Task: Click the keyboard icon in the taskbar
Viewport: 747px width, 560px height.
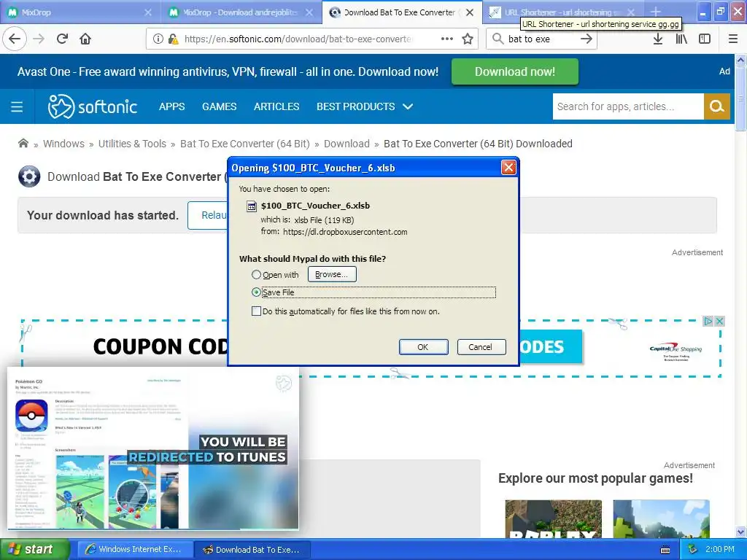Action: pos(665,550)
